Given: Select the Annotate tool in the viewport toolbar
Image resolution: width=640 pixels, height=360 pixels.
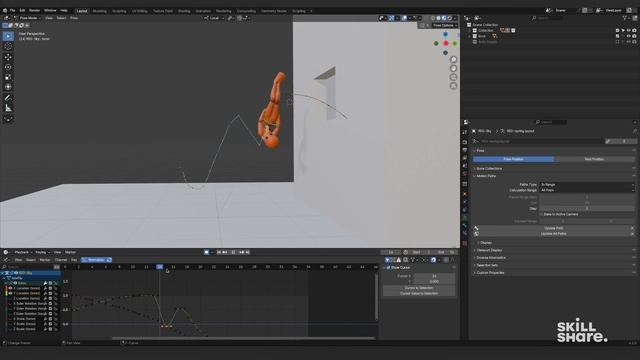Looking at the screenshot, I should pos(8,98).
